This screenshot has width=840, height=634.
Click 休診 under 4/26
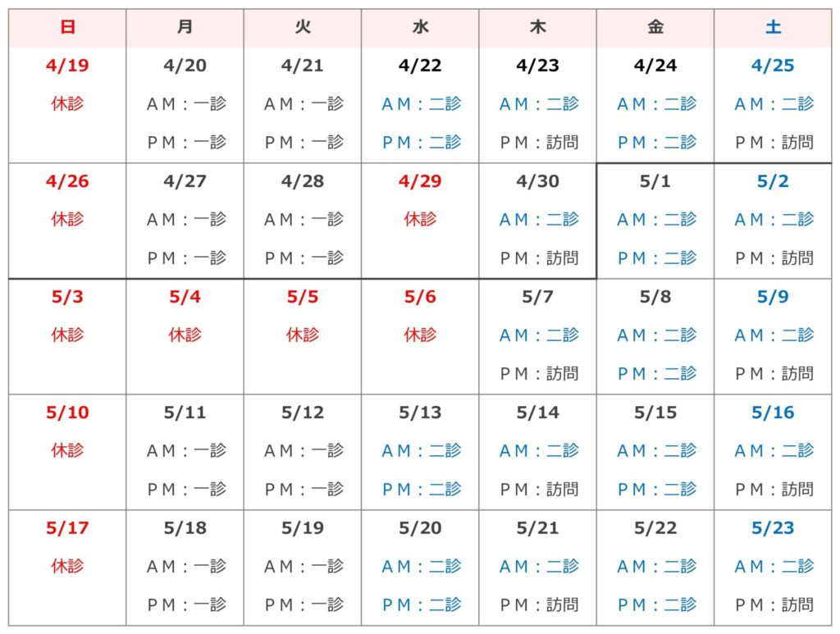coord(67,219)
